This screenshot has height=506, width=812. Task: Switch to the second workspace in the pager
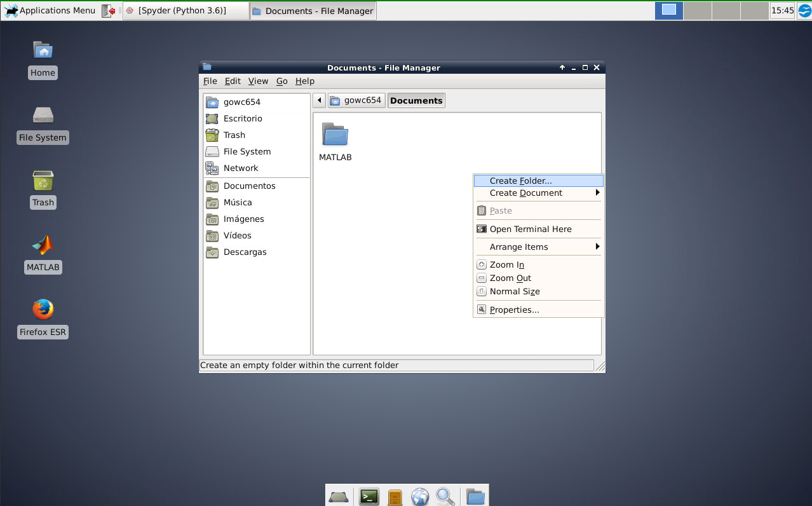click(698, 11)
